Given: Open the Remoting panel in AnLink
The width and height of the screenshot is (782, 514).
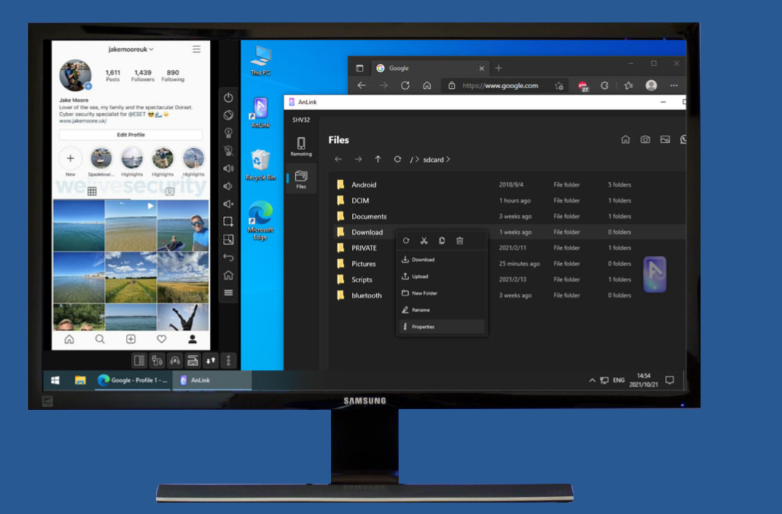Looking at the screenshot, I should (x=300, y=146).
